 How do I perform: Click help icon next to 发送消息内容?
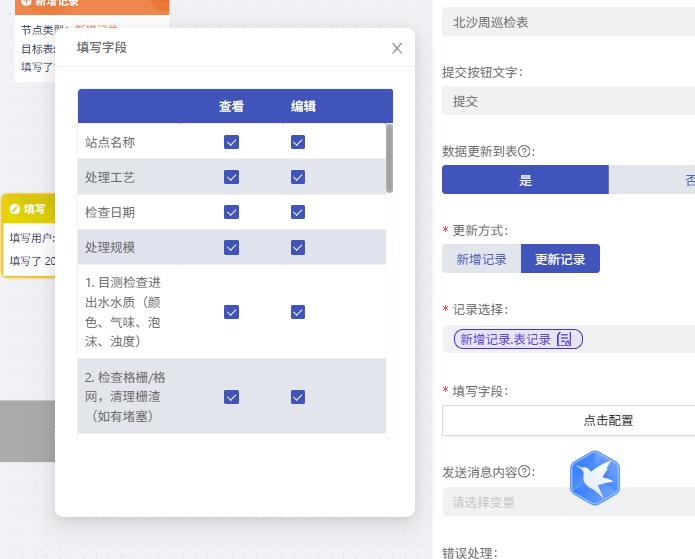pyautogui.click(x=524, y=471)
